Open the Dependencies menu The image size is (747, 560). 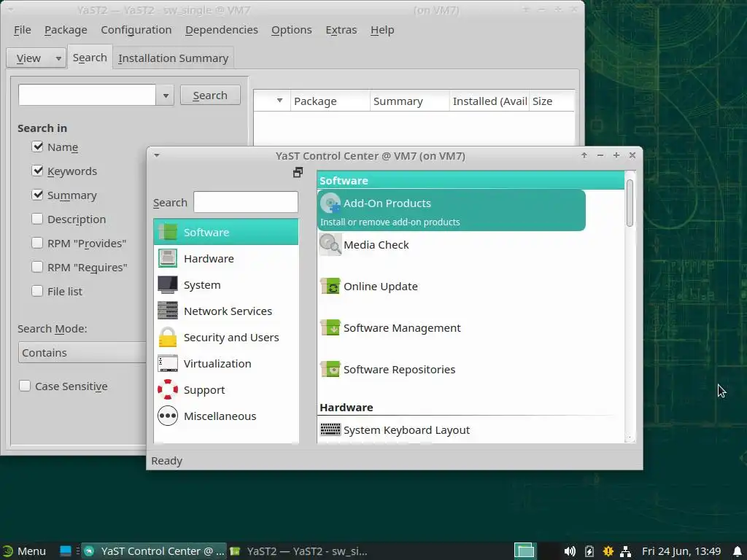(x=222, y=30)
